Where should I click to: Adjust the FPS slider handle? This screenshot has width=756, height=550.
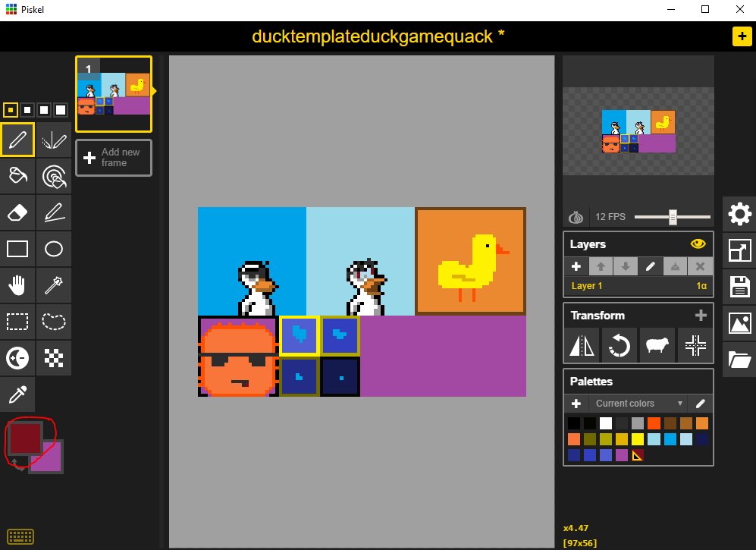tap(673, 217)
